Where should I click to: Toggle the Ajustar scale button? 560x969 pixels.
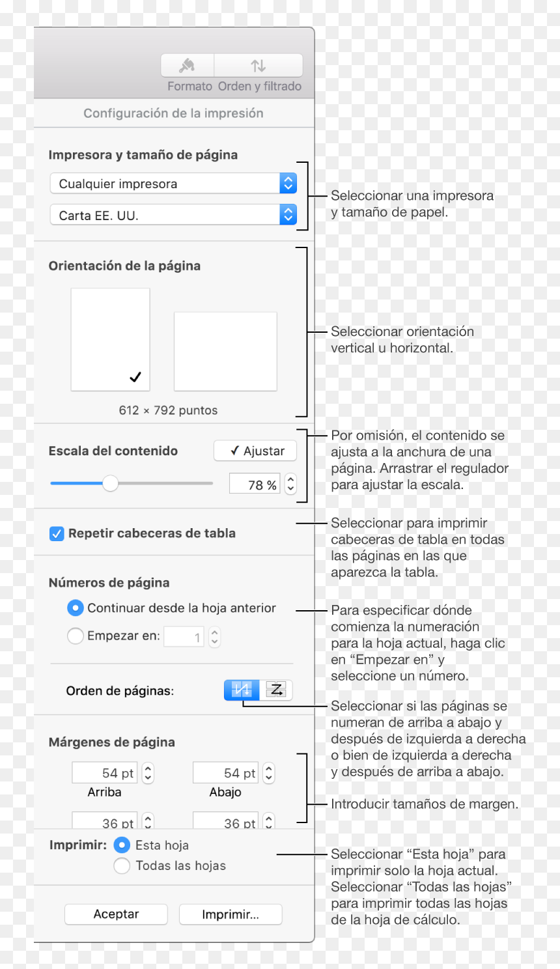point(255,451)
